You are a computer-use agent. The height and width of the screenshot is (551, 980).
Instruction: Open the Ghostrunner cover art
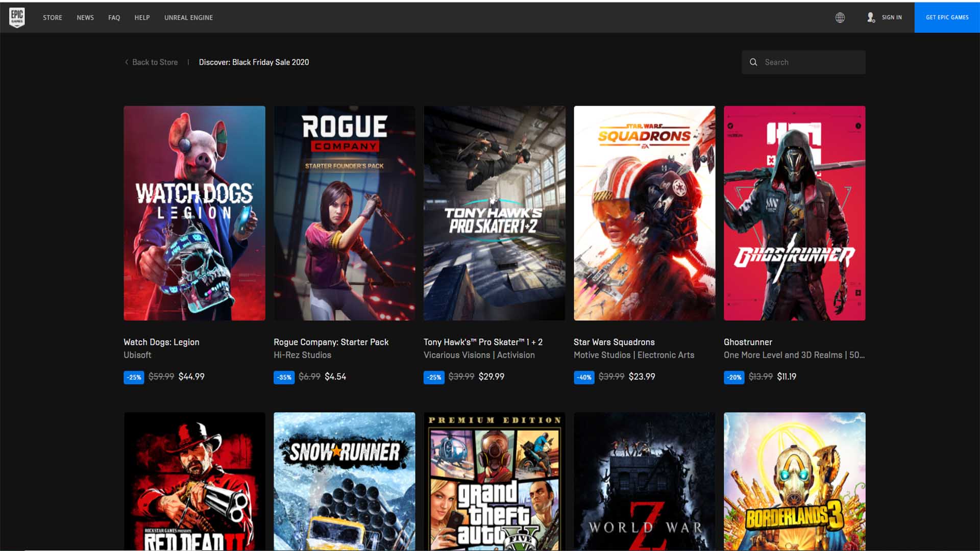[x=795, y=213]
